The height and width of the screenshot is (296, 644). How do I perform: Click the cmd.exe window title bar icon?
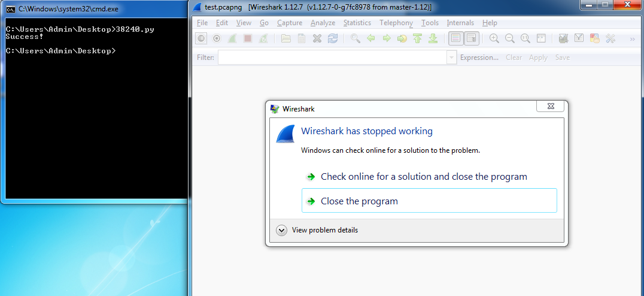11,8
